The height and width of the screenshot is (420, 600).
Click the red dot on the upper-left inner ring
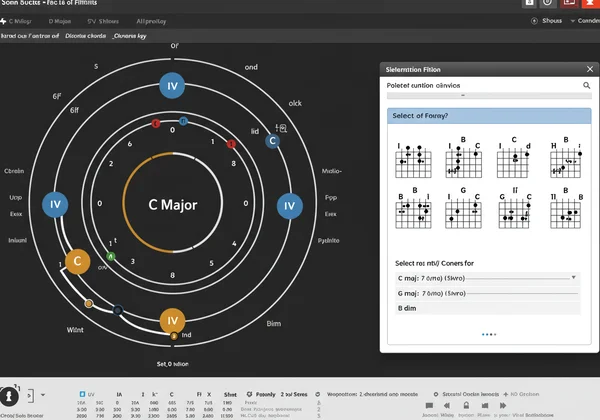pos(155,124)
